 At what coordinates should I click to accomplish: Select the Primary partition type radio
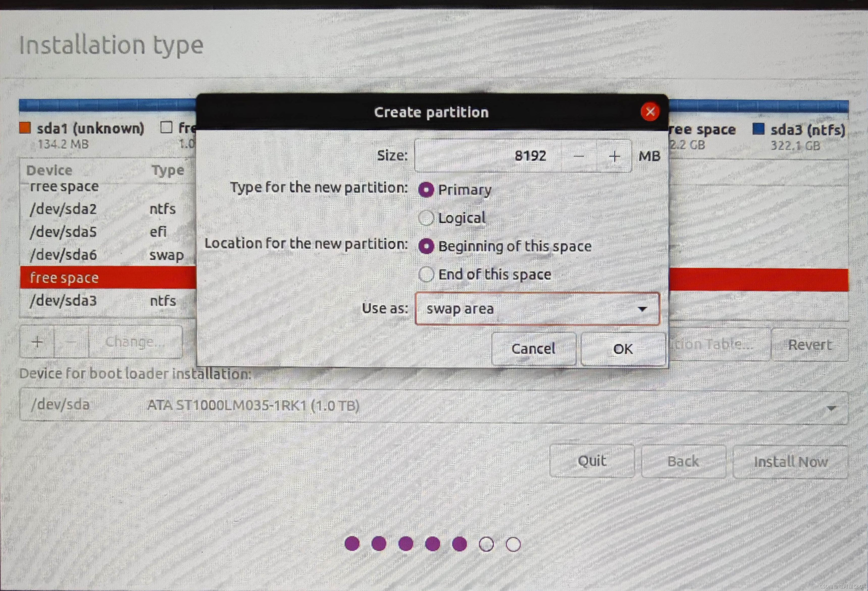tap(426, 190)
